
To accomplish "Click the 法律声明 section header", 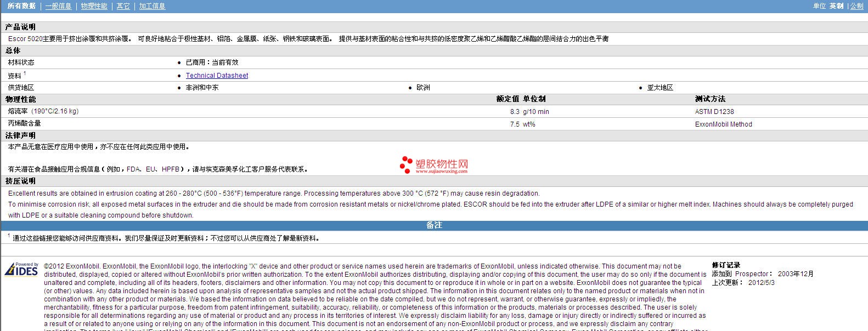I will point(20,135).
